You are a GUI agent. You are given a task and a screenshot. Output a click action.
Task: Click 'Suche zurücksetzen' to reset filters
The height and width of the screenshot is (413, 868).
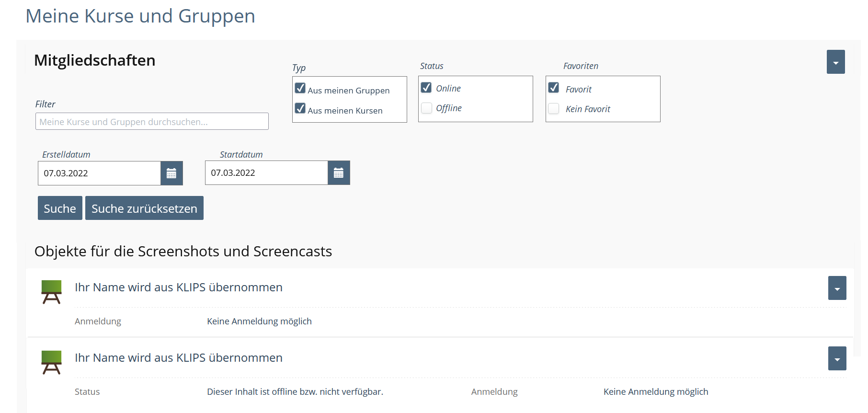(144, 208)
